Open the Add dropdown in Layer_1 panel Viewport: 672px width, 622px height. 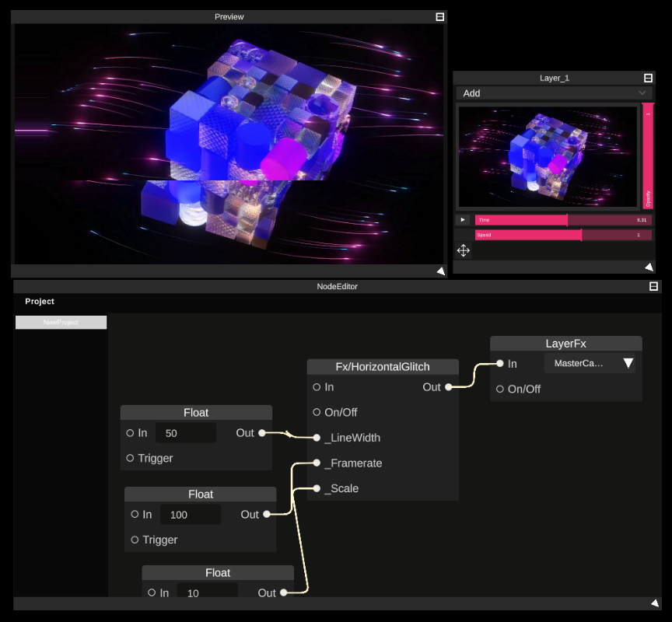click(x=553, y=93)
